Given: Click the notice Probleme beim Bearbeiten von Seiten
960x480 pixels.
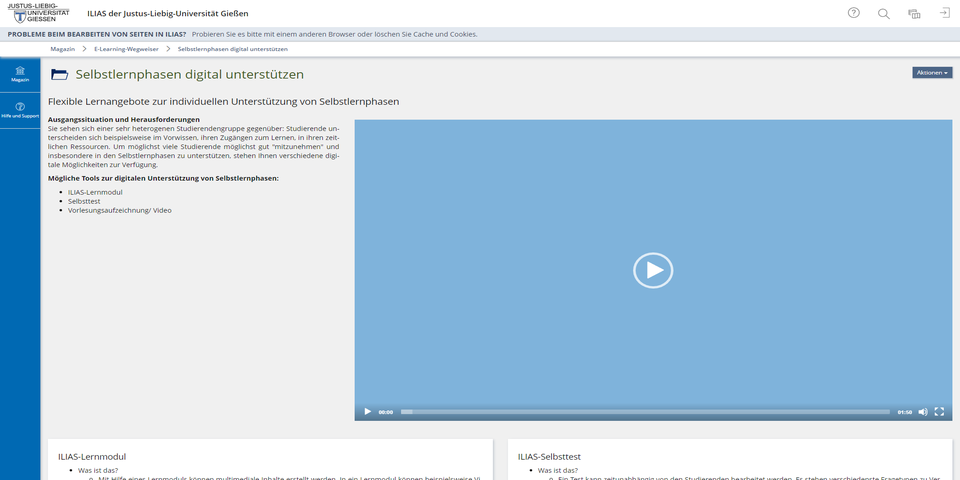Looking at the screenshot, I should point(97,34).
